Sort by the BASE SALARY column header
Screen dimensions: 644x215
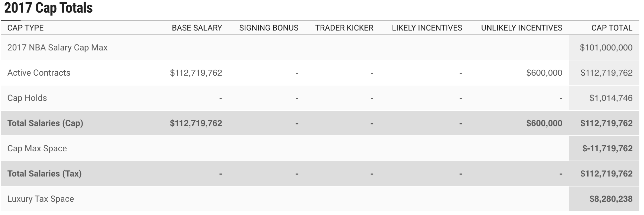coord(197,28)
